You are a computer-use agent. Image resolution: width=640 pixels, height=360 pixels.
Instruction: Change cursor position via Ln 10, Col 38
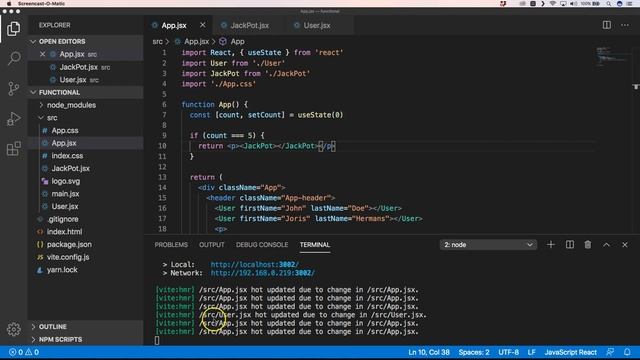(429, 352)
